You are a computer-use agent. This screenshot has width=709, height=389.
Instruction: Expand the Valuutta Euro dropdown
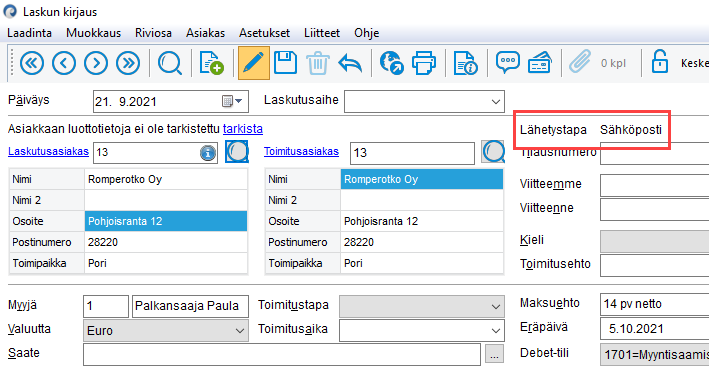[x=240, y=331]
